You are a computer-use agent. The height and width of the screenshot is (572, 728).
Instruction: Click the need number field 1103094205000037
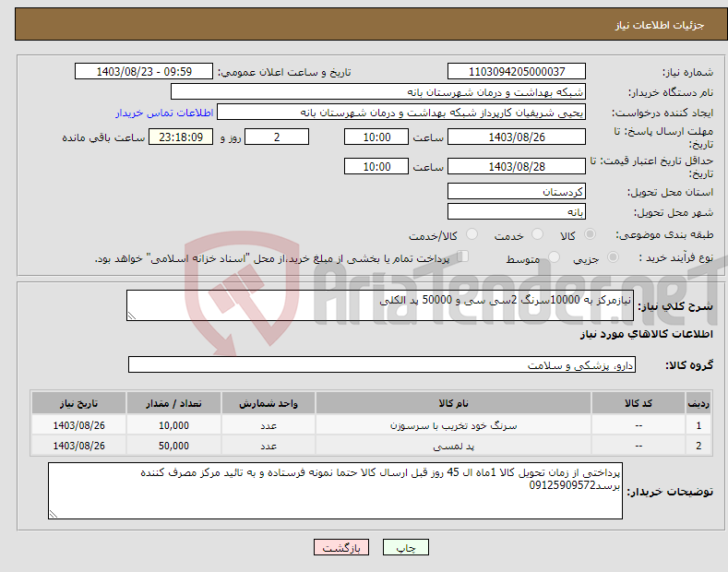point(517,72)
